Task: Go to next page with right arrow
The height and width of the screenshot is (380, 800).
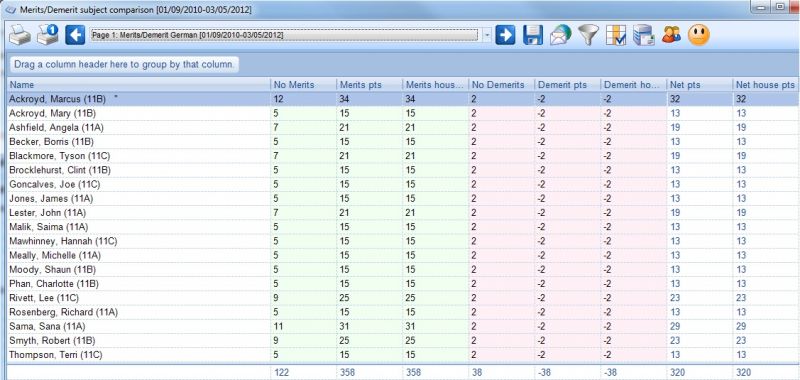Action: click(x=505, y=35)
